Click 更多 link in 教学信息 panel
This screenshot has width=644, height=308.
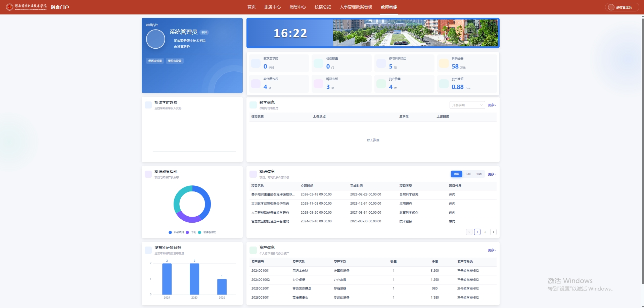[x=492, y=105]
